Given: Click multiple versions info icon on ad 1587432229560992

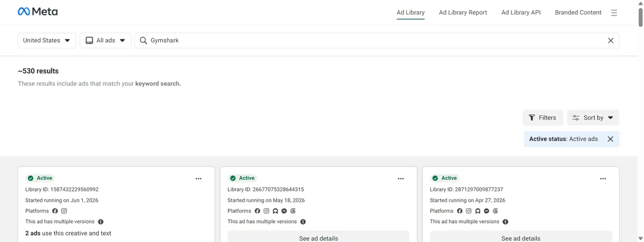Looking at the screenshot, I should coord(101,222).
